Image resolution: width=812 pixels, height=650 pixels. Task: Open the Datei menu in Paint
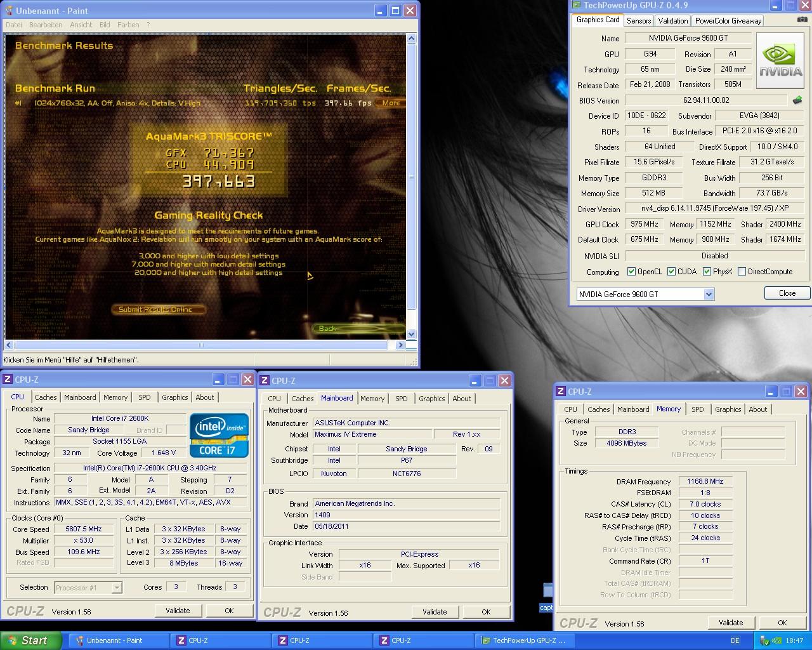tap(13, 25)
